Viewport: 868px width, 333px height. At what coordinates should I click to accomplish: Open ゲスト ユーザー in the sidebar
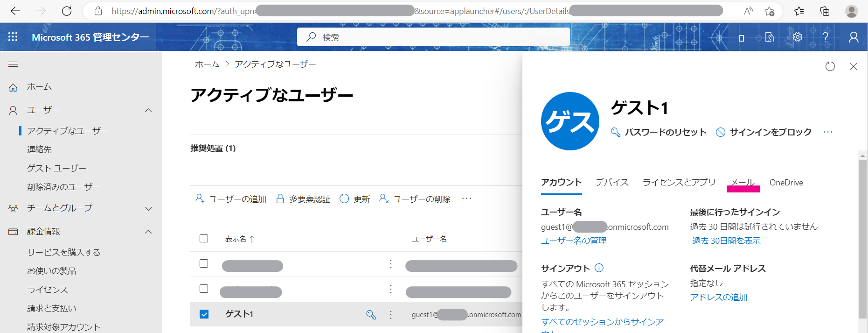(56, 168)
